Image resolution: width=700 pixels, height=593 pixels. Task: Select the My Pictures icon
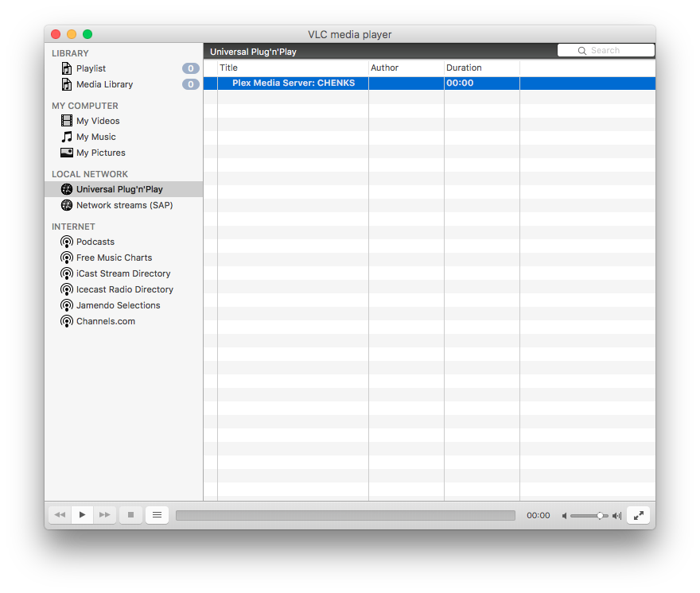coord(67,153)
